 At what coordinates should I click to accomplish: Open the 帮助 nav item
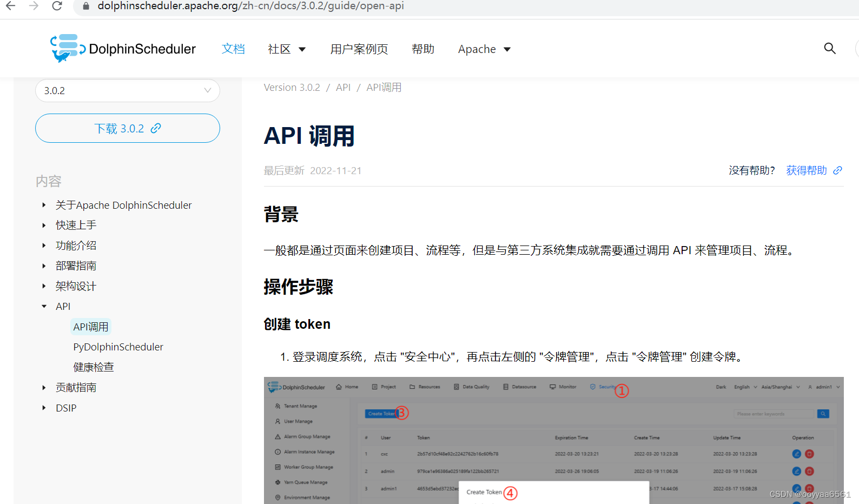point(423,49)
